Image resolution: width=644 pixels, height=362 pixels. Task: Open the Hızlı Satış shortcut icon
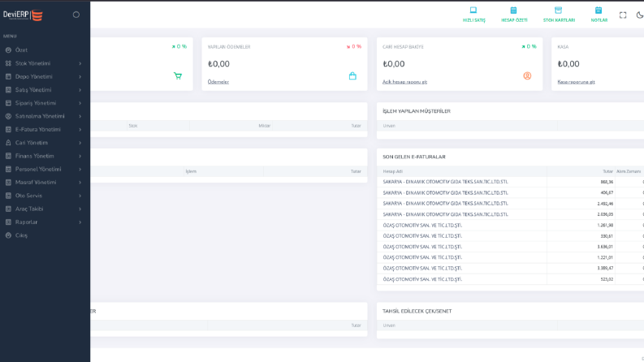(x=473, y=11)
